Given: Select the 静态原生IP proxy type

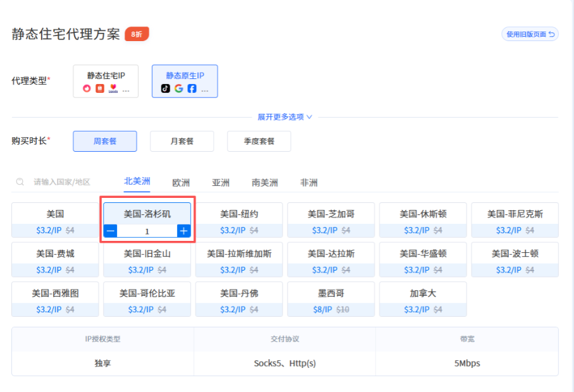Looking at the screenshot, I should point(185,82).
